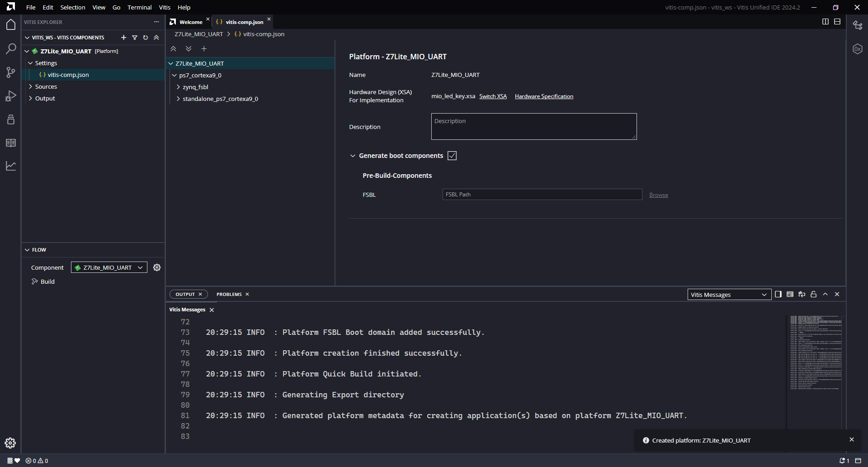Open Flow component settings gear
This screenshot has width=868, height=467.
click(157, 267)
